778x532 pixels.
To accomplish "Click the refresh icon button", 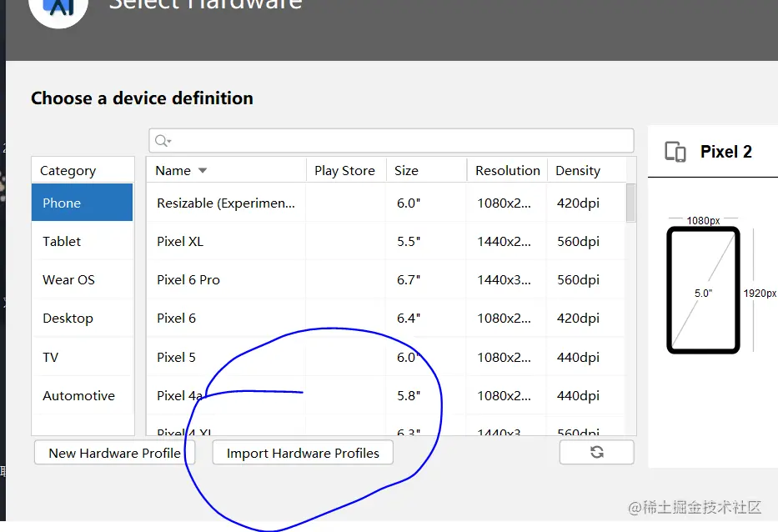I will 596,452.
